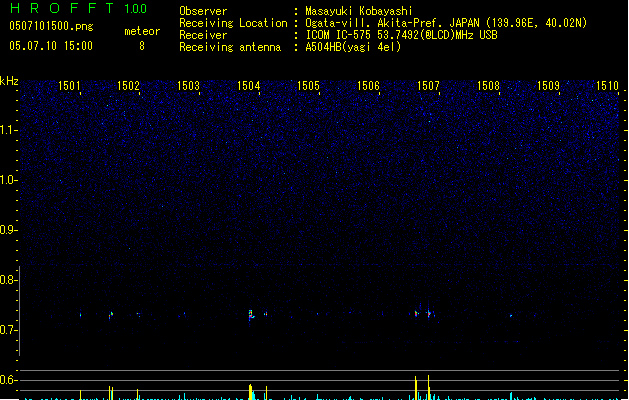Click the HROFFT 1.0.0 title text

coord(78,8)
